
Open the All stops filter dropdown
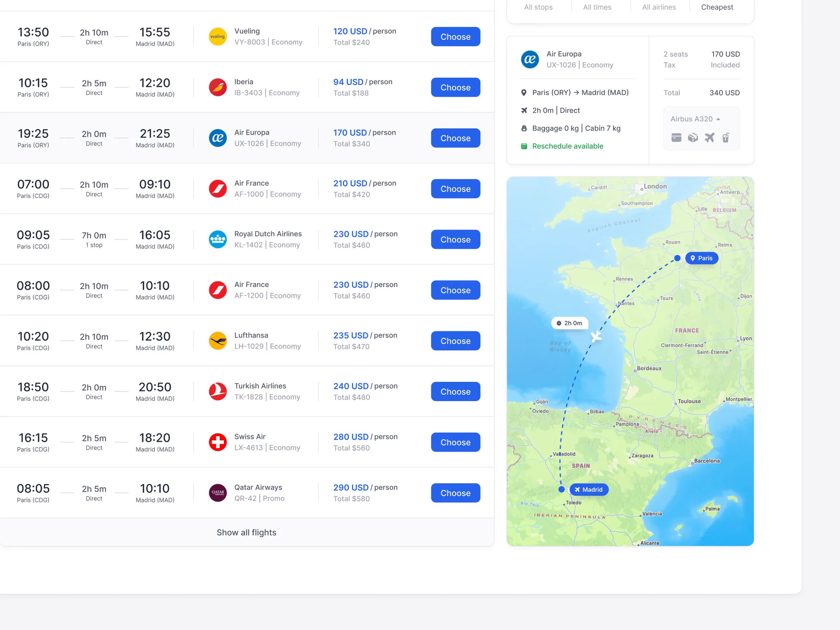538,7
